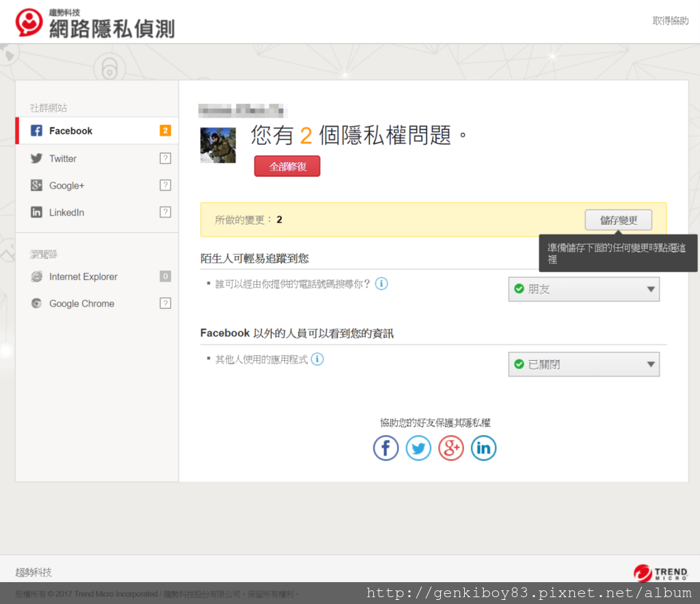Viewport: 700px width, 604px height.
Task: Share via the LinkedIn circle icon
Action: click(483, 448)
